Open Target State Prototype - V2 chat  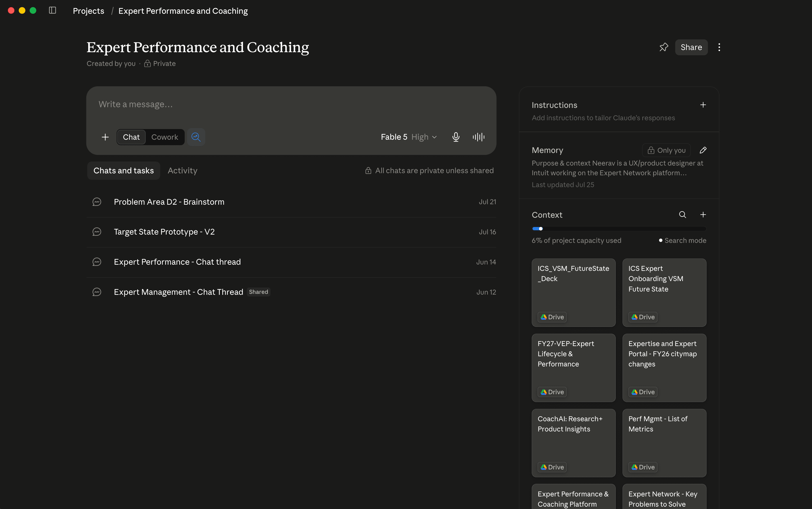(x=291, y=232)
